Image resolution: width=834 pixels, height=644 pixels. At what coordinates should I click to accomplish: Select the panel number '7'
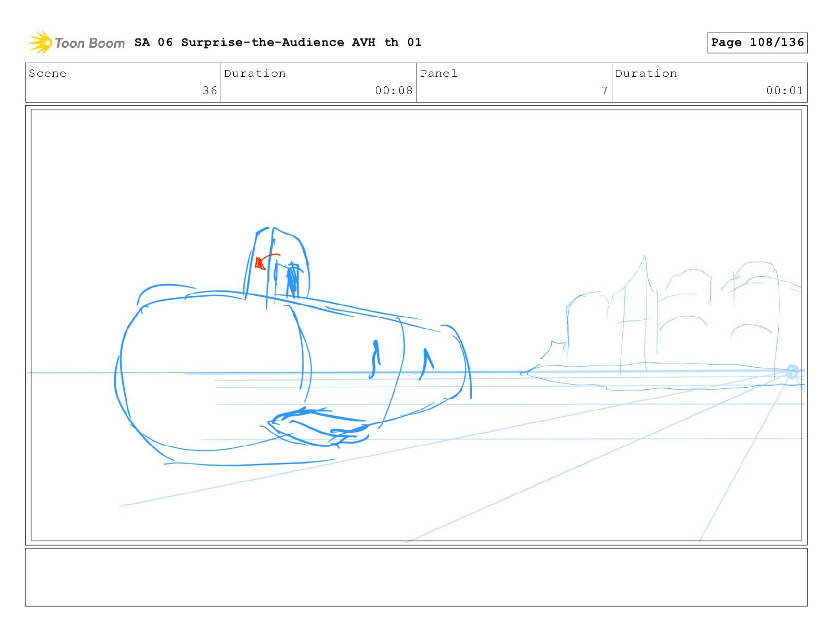(x=604, y=90)
